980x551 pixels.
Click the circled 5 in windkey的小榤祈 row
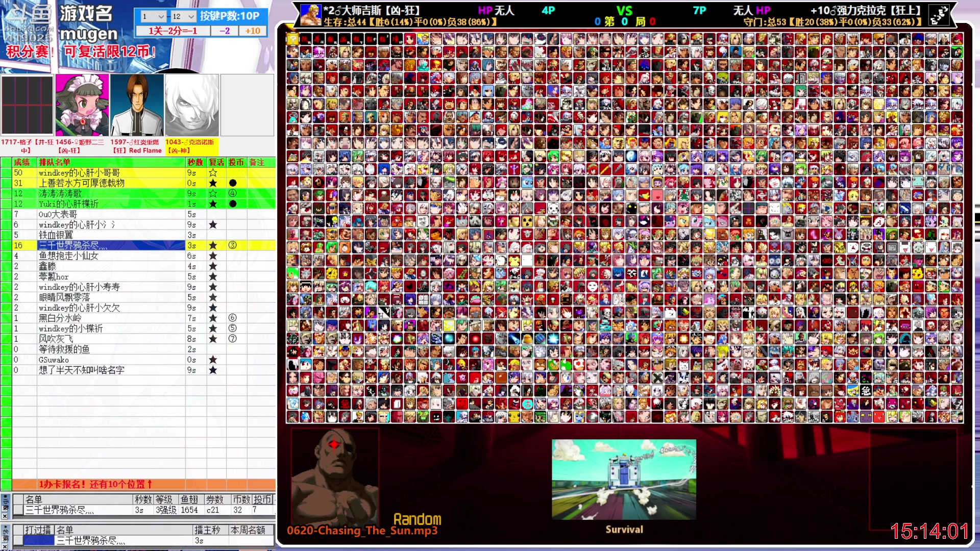click(x=233, y=329)
